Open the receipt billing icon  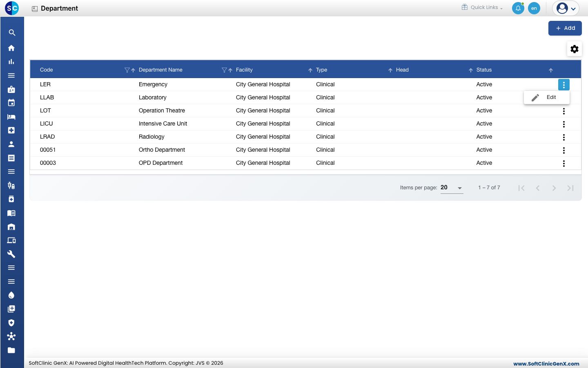point(11,158)
